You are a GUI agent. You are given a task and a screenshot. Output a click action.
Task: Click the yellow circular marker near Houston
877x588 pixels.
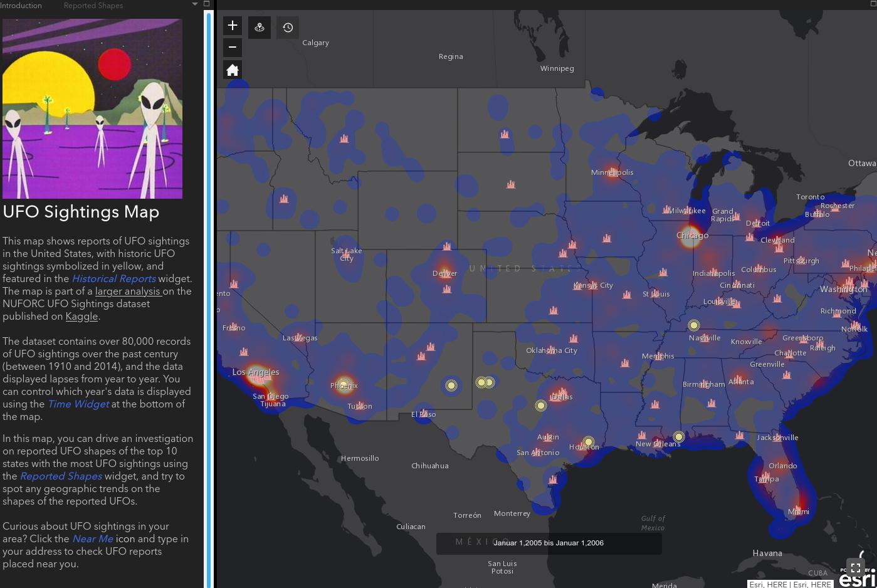[587, 442]
